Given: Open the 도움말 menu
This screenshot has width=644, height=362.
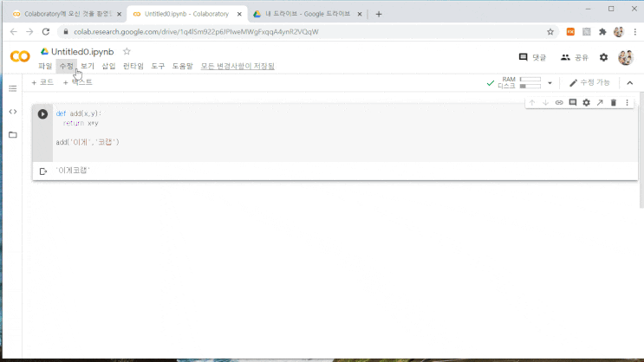Looking at the screenshot, I should click(182, 66).
